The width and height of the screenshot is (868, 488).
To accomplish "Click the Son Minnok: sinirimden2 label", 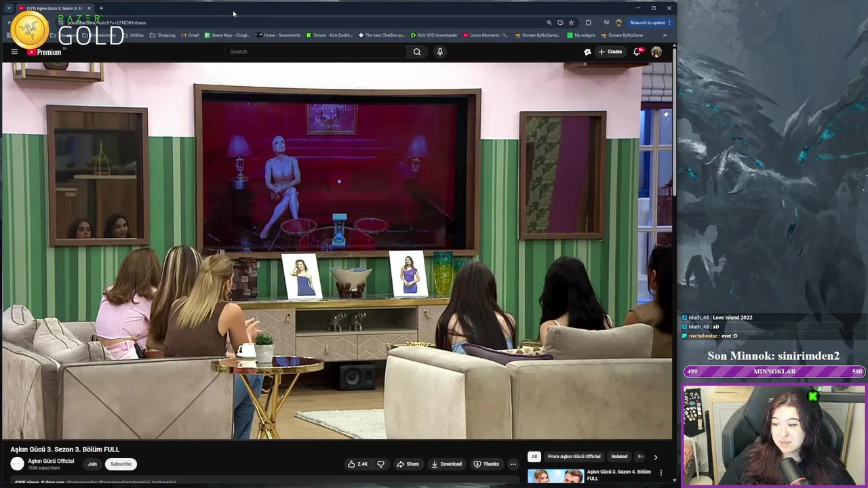I will pyautogui.click(x=774, y=356).
